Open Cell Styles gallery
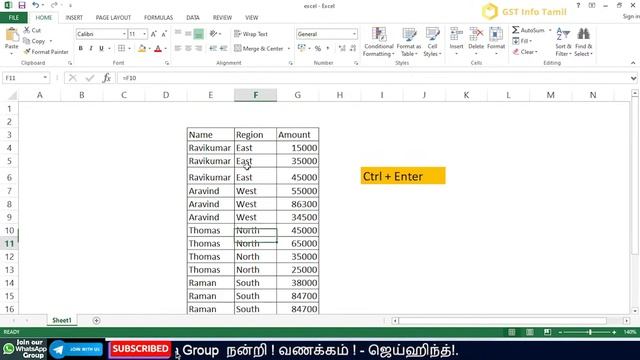The width and height of the screenshot is (640, 360). pos(432,42)
